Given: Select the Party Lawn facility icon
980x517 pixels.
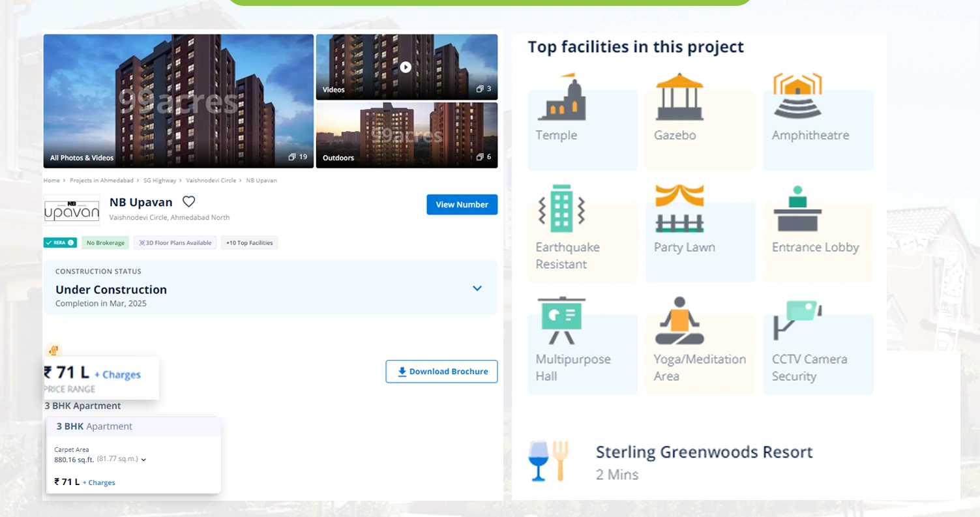Looking at the screenshot, I should [680, 209].
